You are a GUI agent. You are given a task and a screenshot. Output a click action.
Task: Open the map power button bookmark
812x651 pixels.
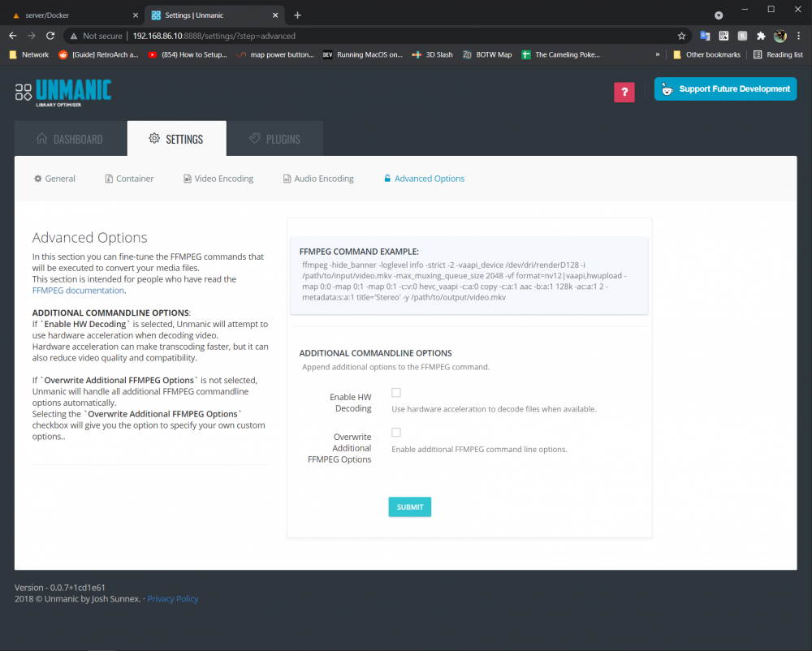click(x=275, y=54)
